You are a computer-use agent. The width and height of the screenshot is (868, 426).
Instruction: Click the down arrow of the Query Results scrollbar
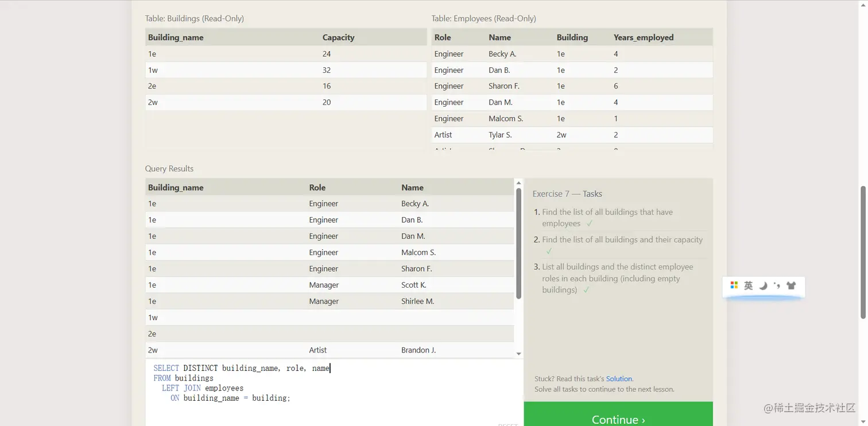[519, 354]
